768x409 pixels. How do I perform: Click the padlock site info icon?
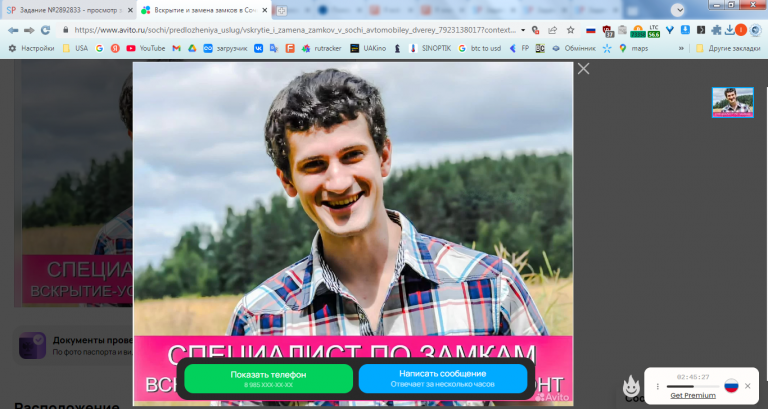point(66,30)
